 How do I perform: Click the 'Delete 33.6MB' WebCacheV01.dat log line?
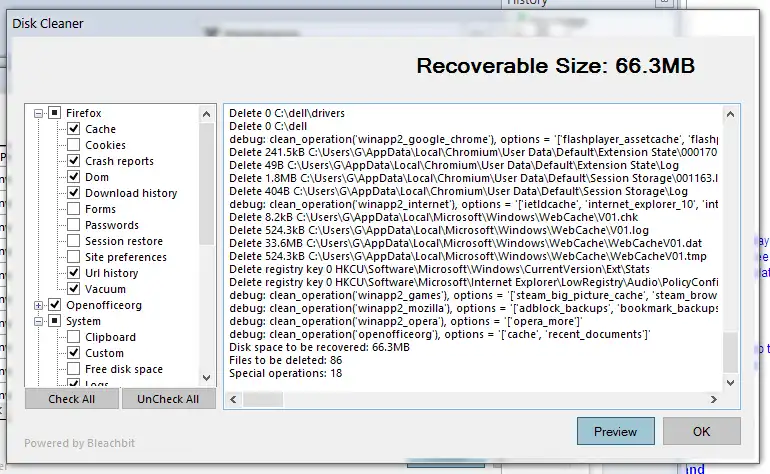466,243
